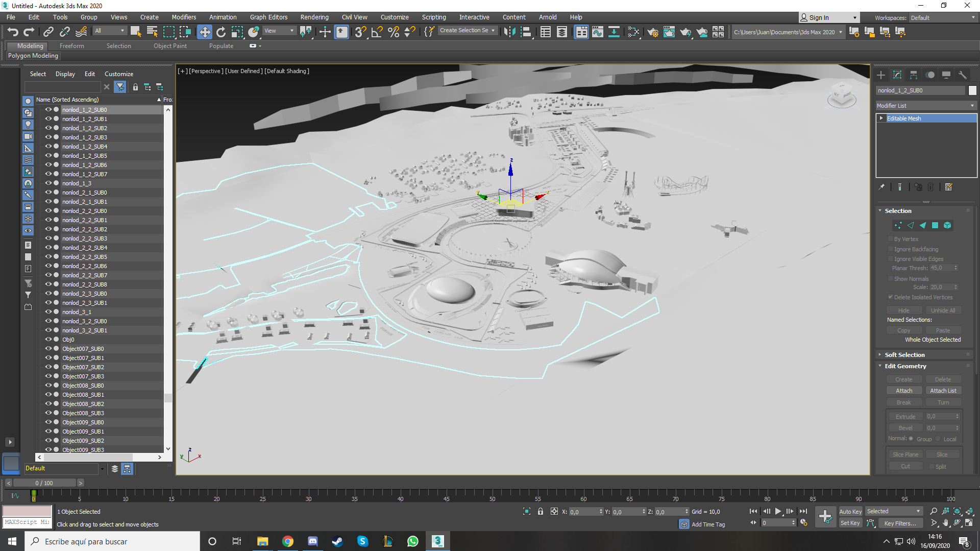
Task: Switch to the Motion command panel
Action: [x=930, y=75]
